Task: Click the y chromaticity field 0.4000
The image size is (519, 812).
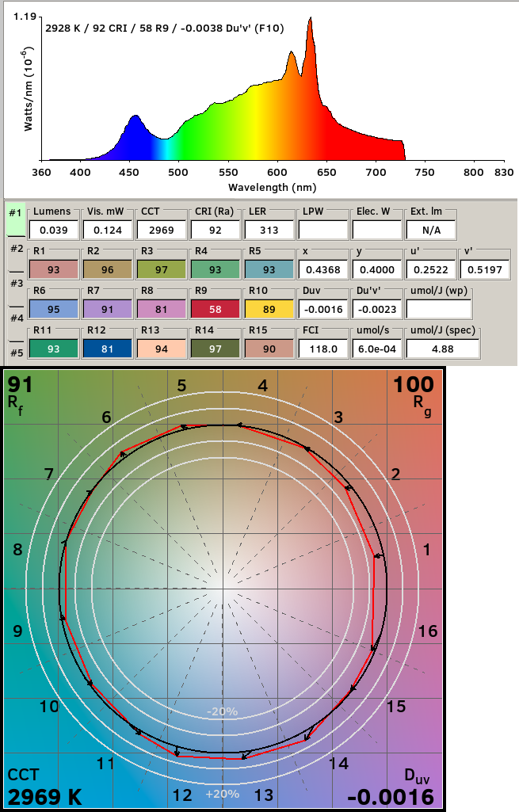Action: (x=377, y=270)
